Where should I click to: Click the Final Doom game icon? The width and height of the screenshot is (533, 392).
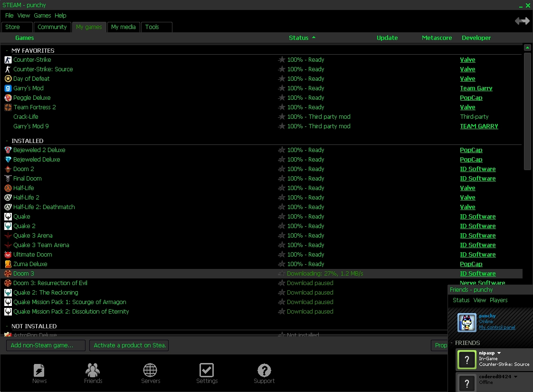tap(8, 179)
